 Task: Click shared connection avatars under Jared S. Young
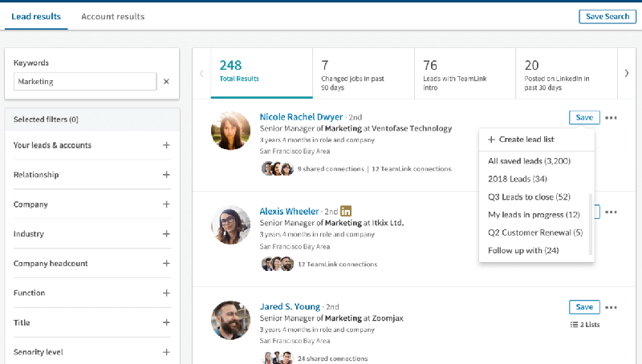[x=278, y=358]
